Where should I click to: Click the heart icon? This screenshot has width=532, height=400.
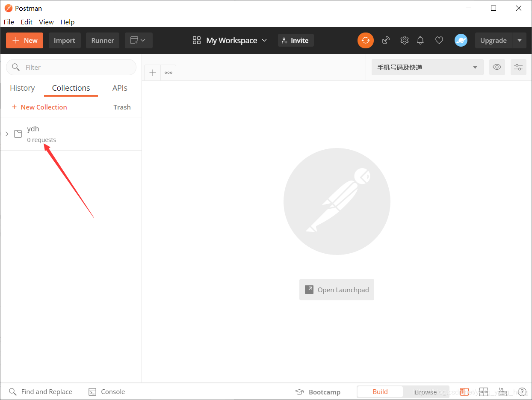439,40
